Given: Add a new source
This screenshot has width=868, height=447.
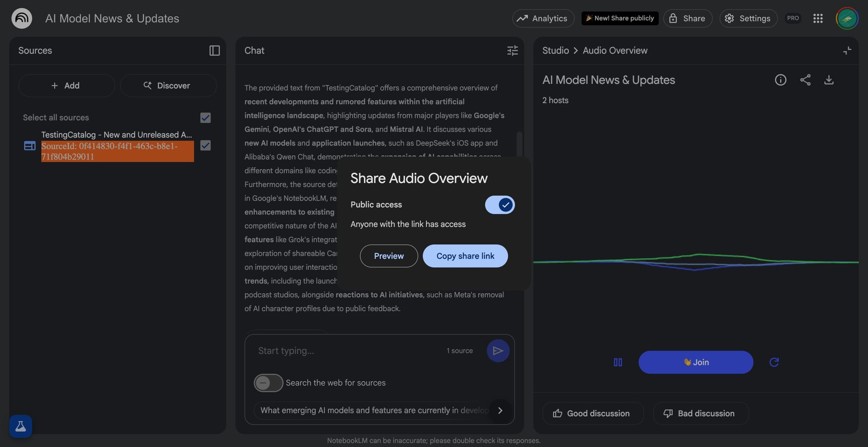Looking at the screenshot, I should 66,86.
